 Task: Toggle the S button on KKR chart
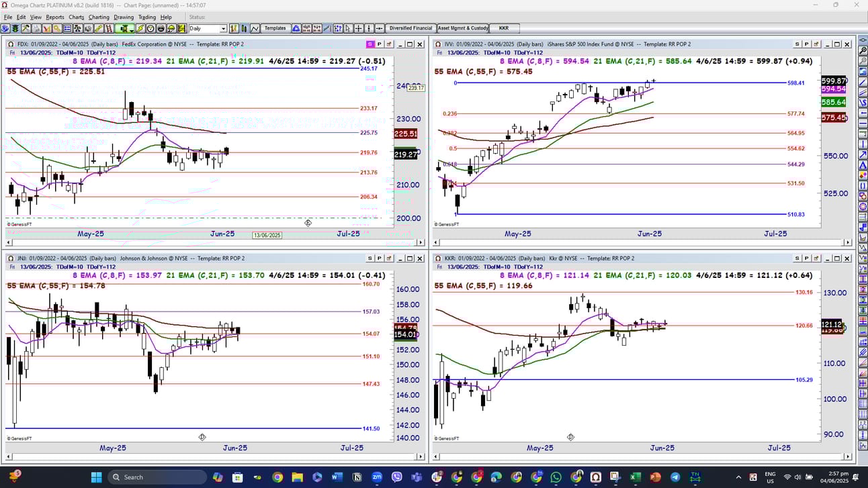pos(797,258)
